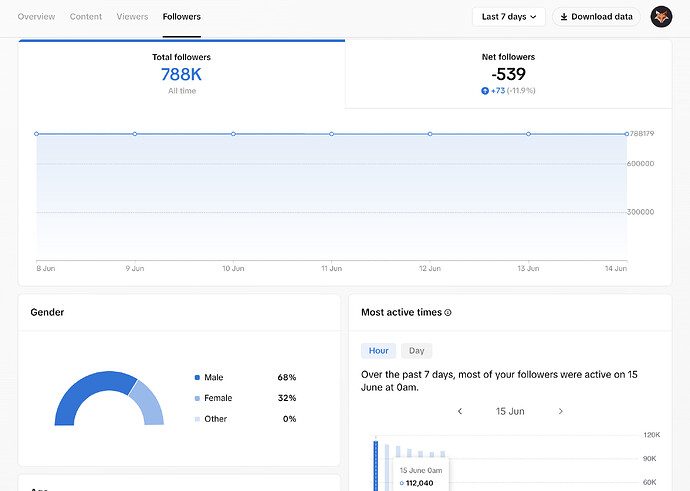Screen dimensions: 690x491
Task: Click the 15 Jun date label
Action: [510, 411]
